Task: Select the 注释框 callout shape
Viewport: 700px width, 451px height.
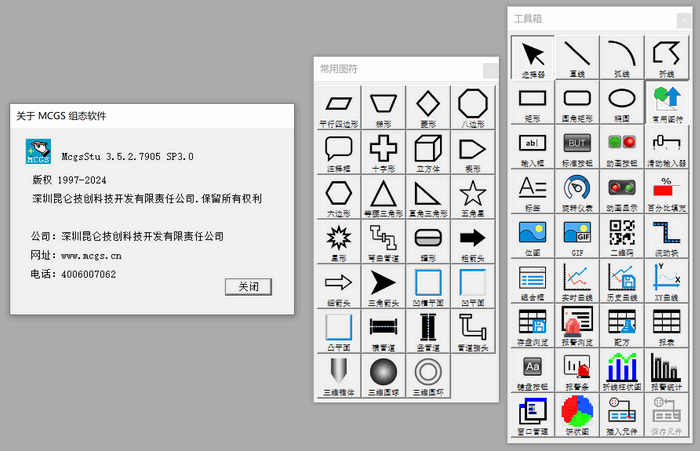Action: 339,153
